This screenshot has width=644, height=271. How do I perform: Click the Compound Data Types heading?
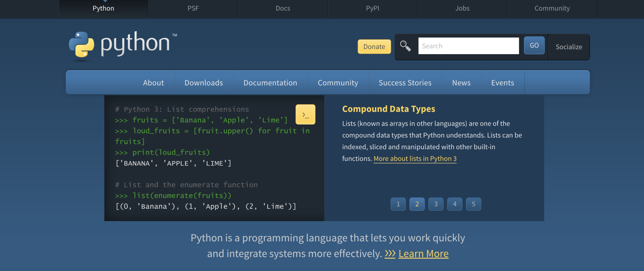(x=389, y=109)
